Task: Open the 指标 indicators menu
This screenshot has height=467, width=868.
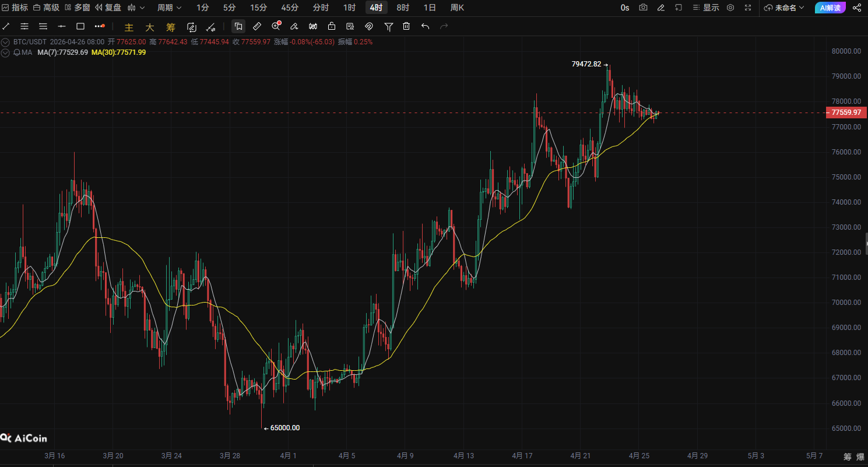Action: pos(15,8)
